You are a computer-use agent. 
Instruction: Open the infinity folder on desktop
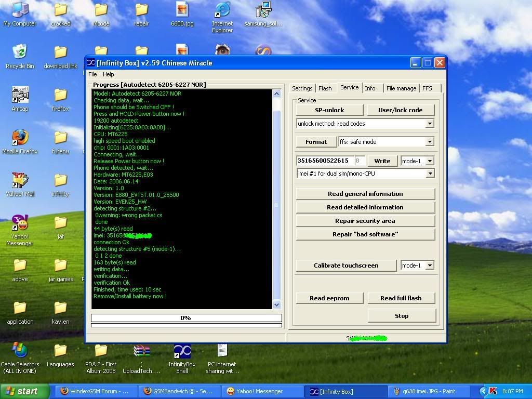point(60,185)
